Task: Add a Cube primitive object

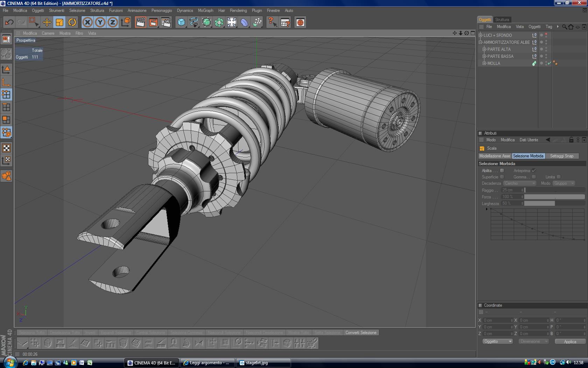Action: [x=181, y=22]
